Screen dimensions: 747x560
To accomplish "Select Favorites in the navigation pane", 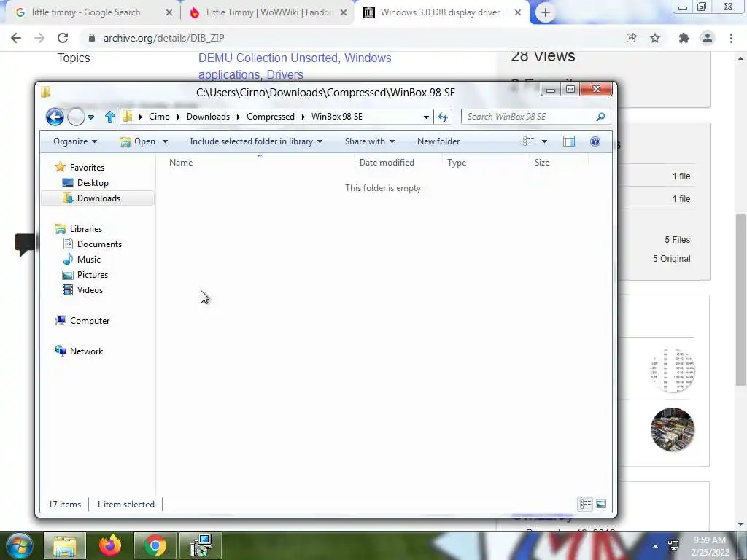I will pos(87,168).
